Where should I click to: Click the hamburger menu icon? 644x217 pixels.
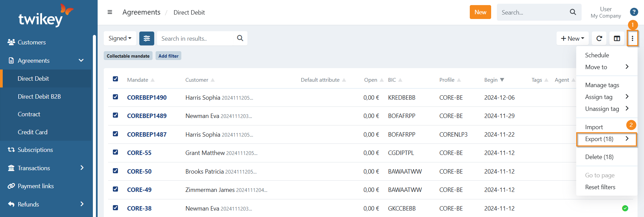coord(110,12)
